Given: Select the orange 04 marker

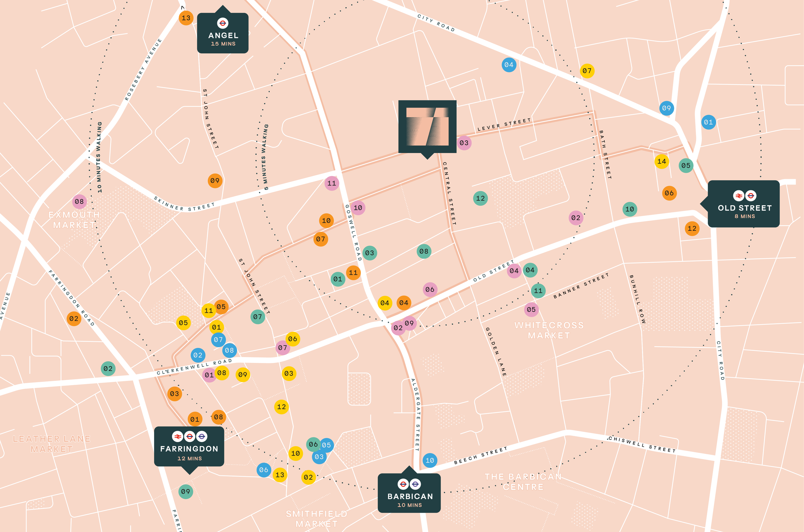Looking at the screenshot, I should tap(404, 302).
